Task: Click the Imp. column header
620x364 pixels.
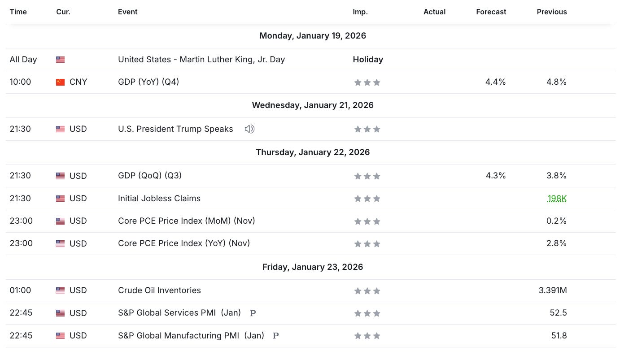Action: (x=360, y=12)
